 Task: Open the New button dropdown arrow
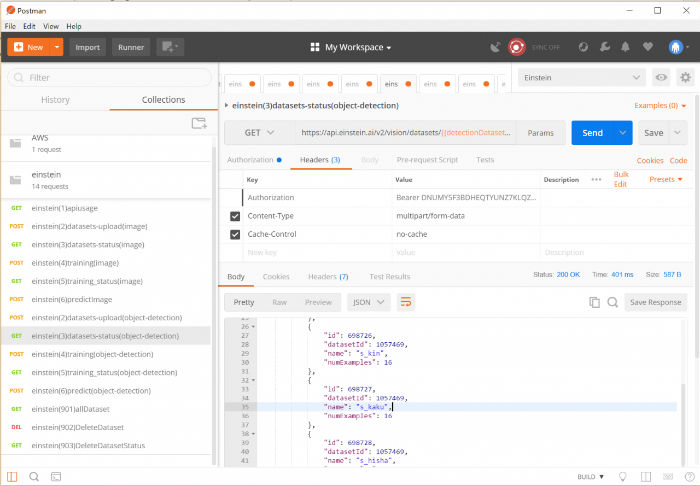pyautogui.click(x=57, y=47)
